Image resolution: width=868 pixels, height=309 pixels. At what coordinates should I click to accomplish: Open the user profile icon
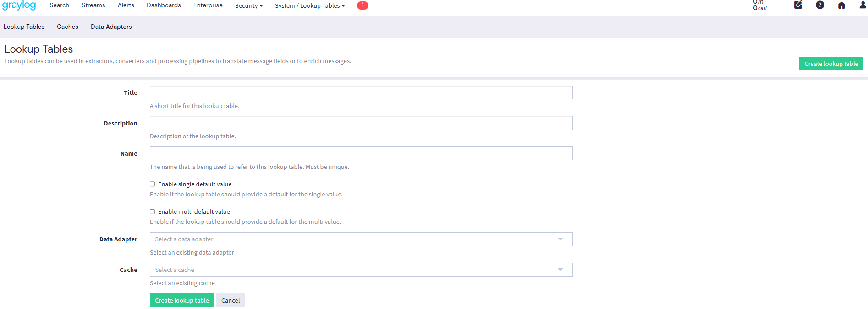tap(863, 5)
